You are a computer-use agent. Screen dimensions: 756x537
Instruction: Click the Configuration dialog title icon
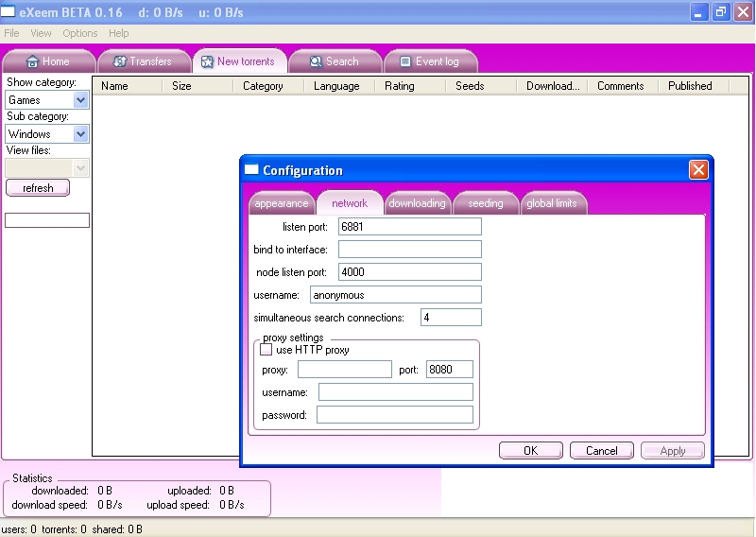pos(251,169)
